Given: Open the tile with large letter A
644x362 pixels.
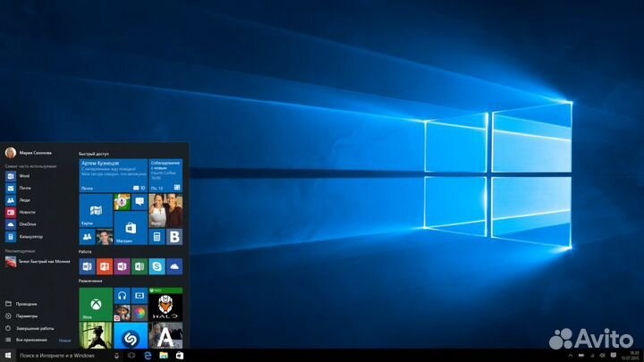Looking at the screenshot, I should pyautogui.click(x=165, y=335).
